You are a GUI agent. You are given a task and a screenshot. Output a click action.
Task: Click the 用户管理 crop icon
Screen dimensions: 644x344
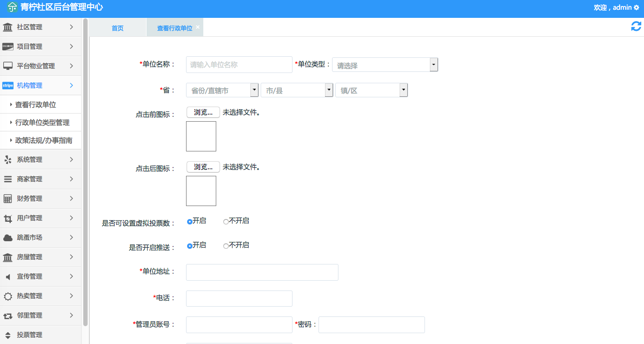click(x=8, y=218)
